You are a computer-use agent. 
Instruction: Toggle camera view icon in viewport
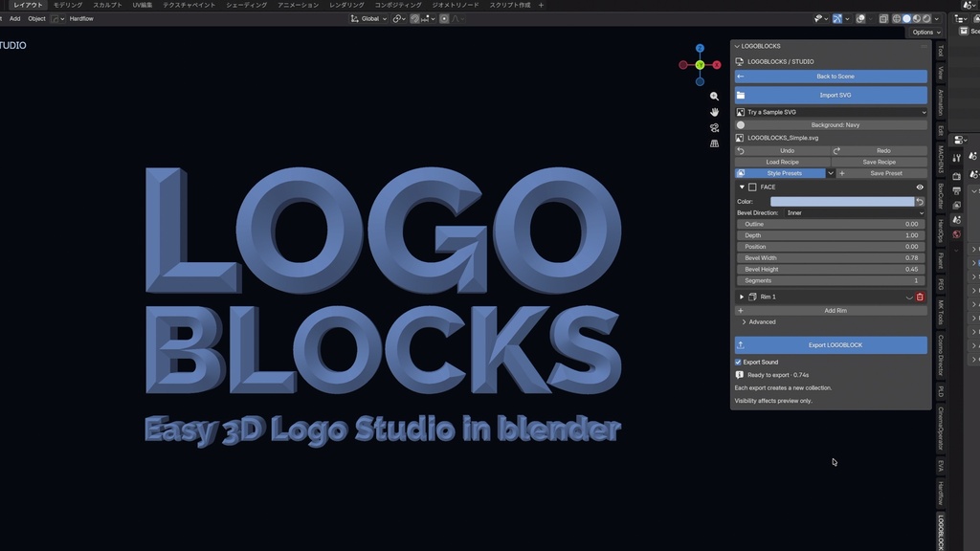pos(714,127)
